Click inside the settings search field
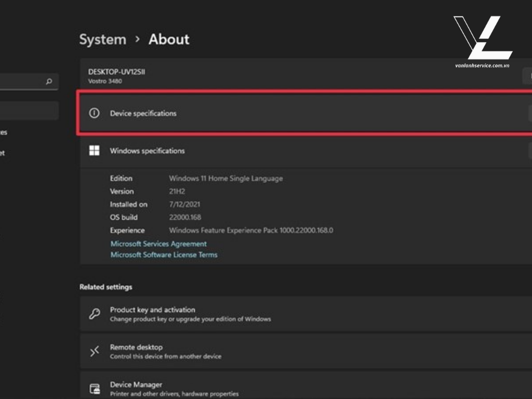Screen dimensions: 532x399 coord(21,82)
